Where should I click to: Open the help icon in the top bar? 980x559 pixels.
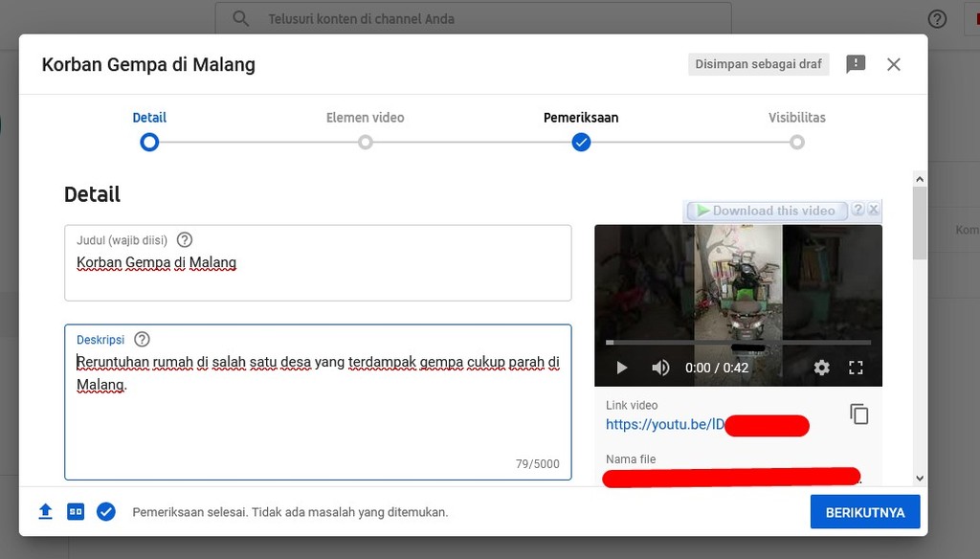tap(937, 19)
